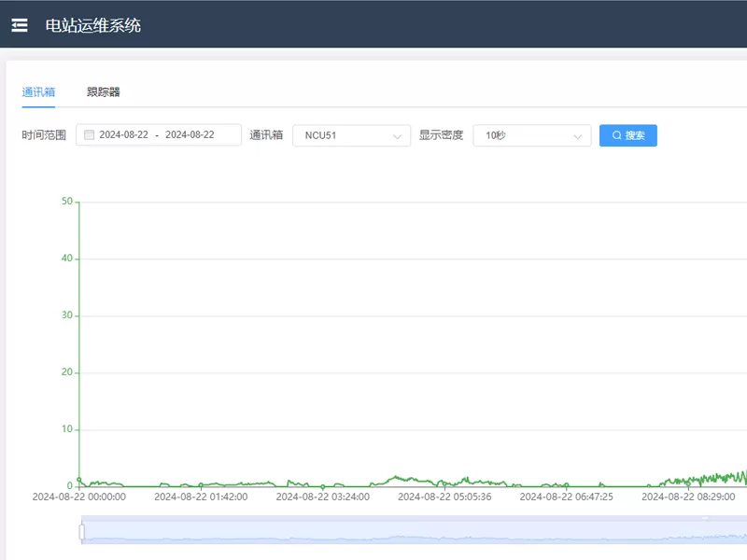
Task: Expand NCU51 dropdown chevron arrow
Action: click(x=397, y=136)
